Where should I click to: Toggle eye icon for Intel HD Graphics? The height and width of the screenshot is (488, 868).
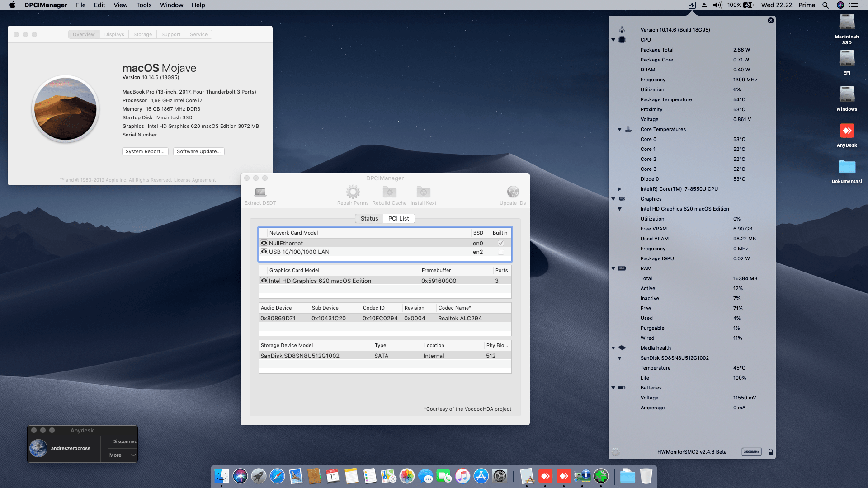(x=264, y=281)
